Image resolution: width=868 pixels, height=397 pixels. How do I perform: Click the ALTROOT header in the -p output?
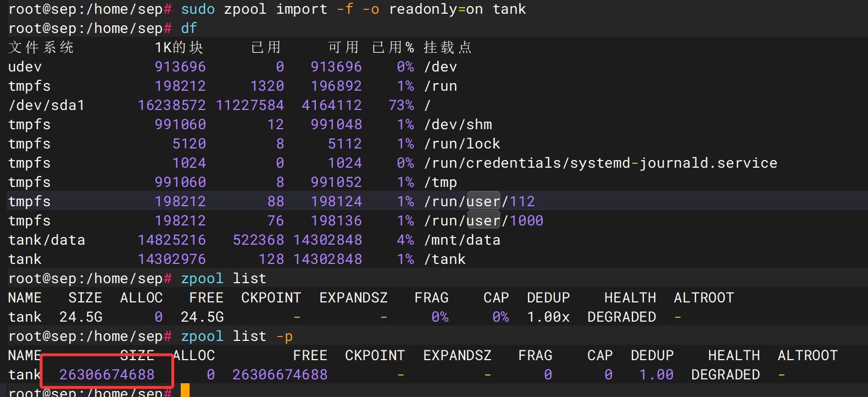tap(808, 356)
